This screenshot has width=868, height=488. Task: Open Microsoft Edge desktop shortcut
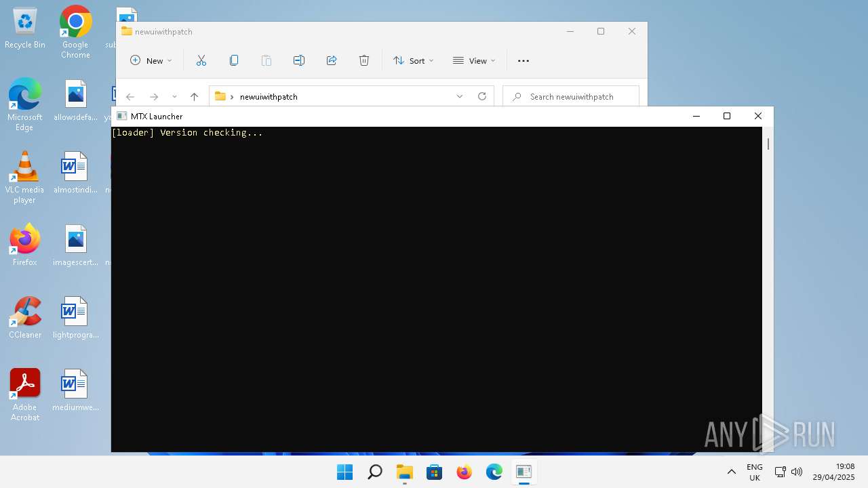point(25,104)
